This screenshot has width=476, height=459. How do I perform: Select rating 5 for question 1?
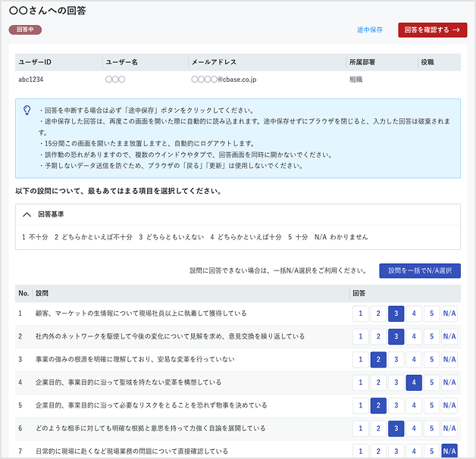(431, 314)
